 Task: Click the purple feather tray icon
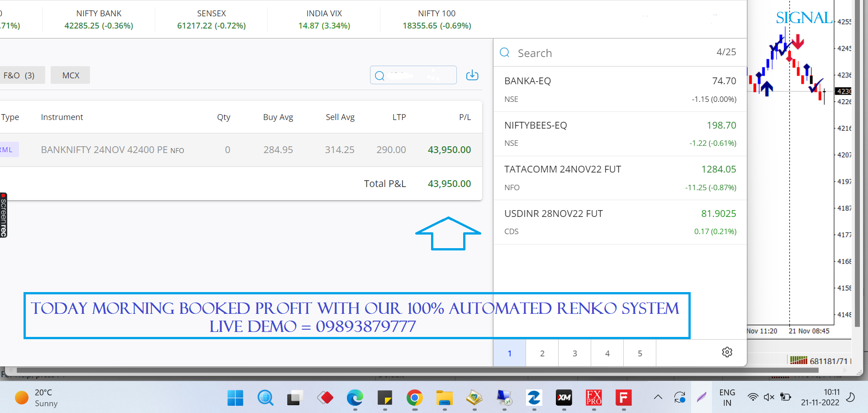pyautogui.click(x=702, y=397)
